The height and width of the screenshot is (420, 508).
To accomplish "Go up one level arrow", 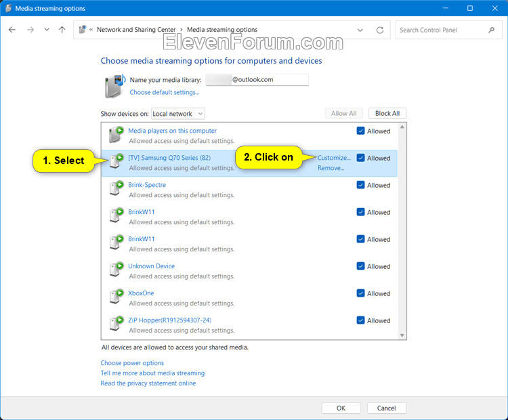I will (x=62, y=30).
